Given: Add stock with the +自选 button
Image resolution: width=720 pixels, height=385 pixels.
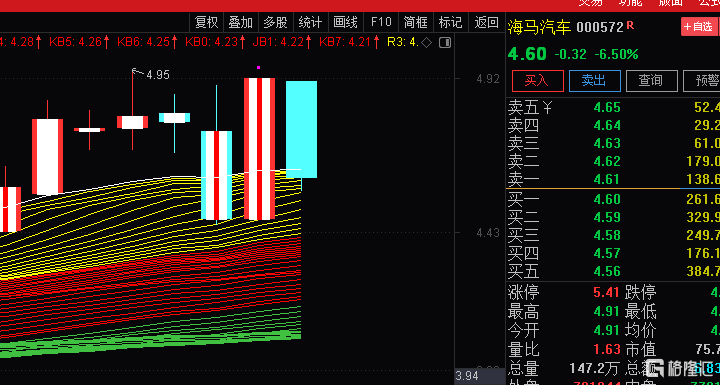Looking at the screenshot, I should pos(698,27).
